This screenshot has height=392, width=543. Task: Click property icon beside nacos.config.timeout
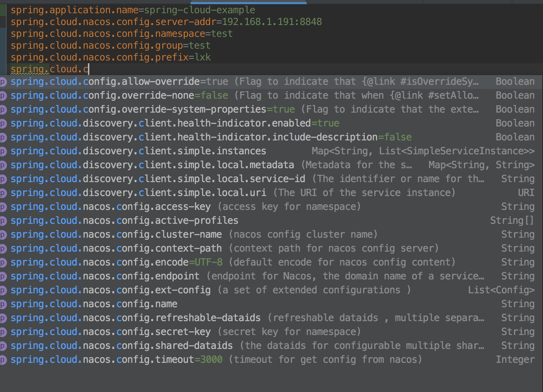coord(3,360)
